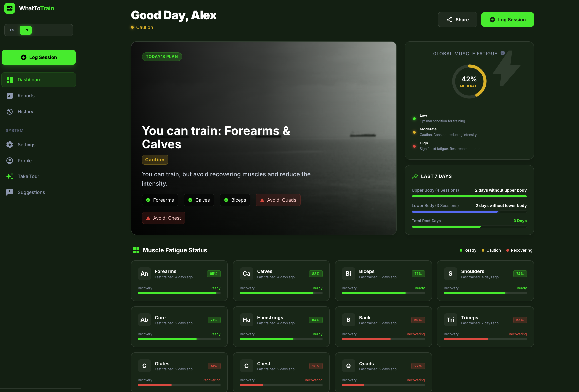579x392 pixels.
Task: Start the Take Tour guide
Action: click(38, 176)
